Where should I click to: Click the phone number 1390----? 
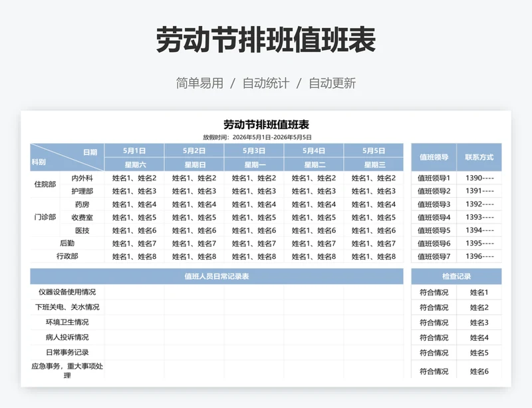coord(479,178)
